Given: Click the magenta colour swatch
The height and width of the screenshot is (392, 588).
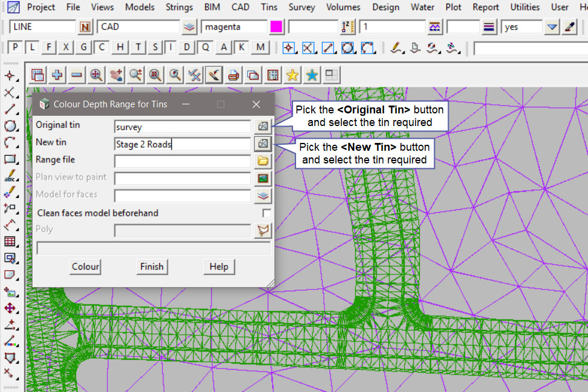Looking at the screenshot, I should [277, 27].
